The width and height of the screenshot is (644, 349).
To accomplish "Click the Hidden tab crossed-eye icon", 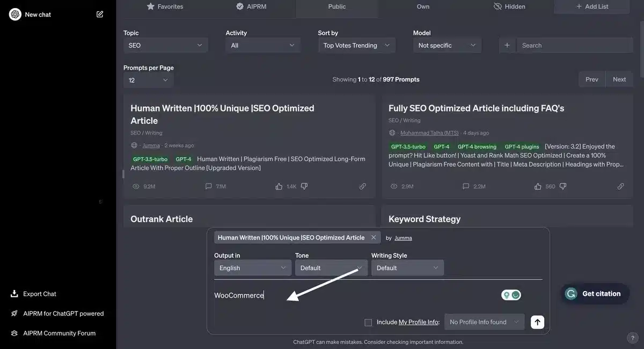I will pos(497,6).
